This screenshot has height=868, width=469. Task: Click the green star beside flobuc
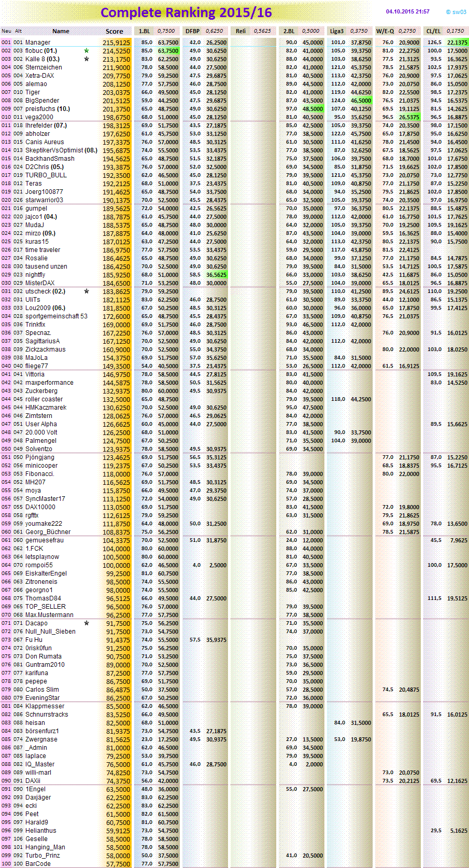point(87,51)
